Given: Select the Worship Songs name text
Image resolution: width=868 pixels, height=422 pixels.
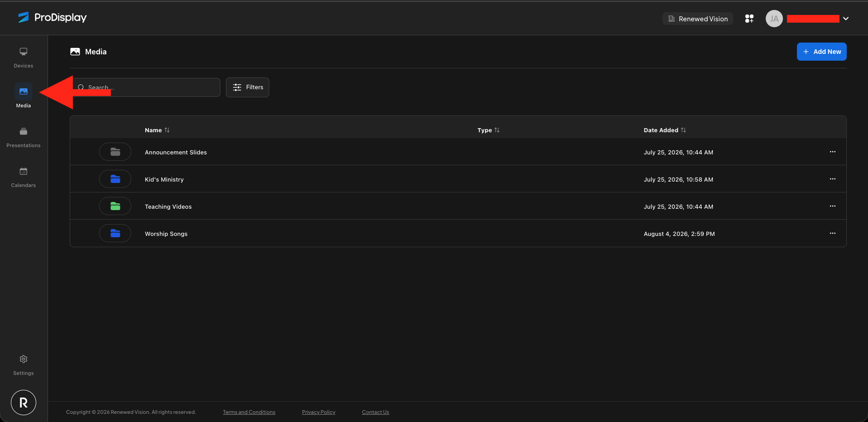Looking at the screenshot, I should pyautogui.click(x=166, y=234).
